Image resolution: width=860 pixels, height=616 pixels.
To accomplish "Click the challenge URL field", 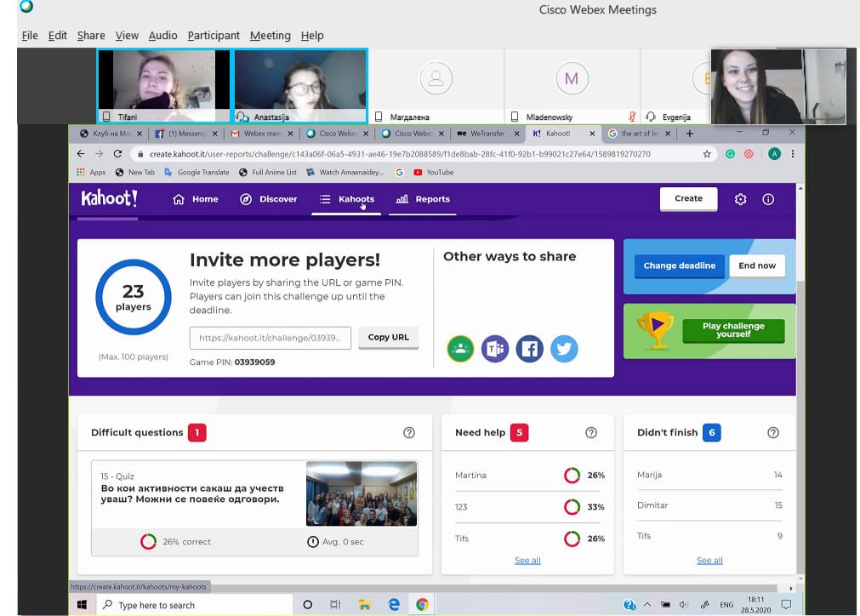I will tap(270, 338).
